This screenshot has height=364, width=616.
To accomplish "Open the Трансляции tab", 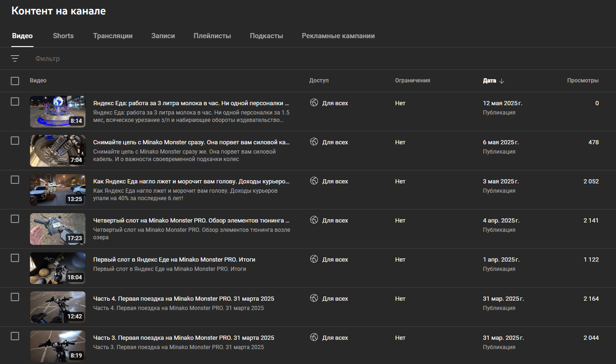I will (x=113, y=36).
